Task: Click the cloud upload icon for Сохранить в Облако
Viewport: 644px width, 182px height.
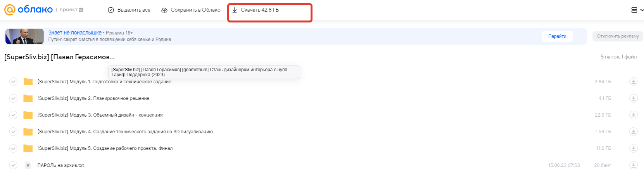Action: tap(164, 10)
